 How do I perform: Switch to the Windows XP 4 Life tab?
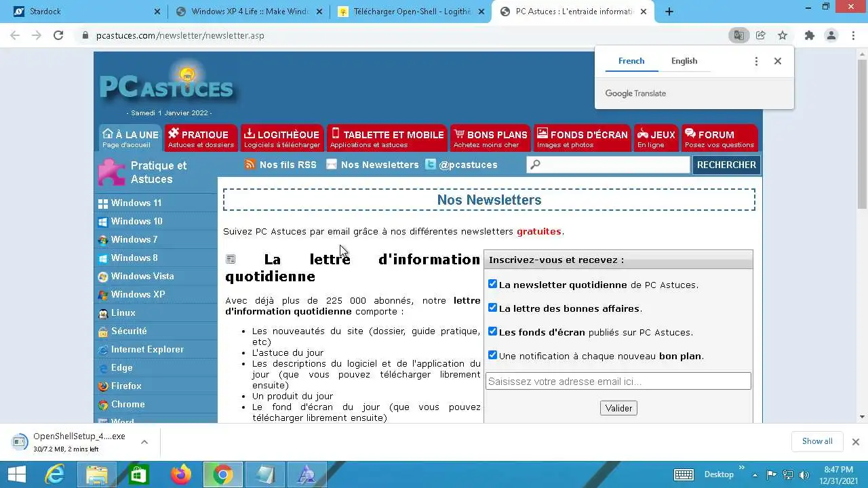point(248,12)
